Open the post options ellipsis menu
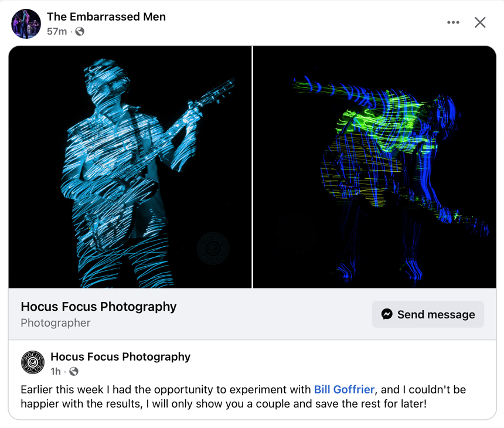The width and height of the screenshot is (504, 428). 453,22
